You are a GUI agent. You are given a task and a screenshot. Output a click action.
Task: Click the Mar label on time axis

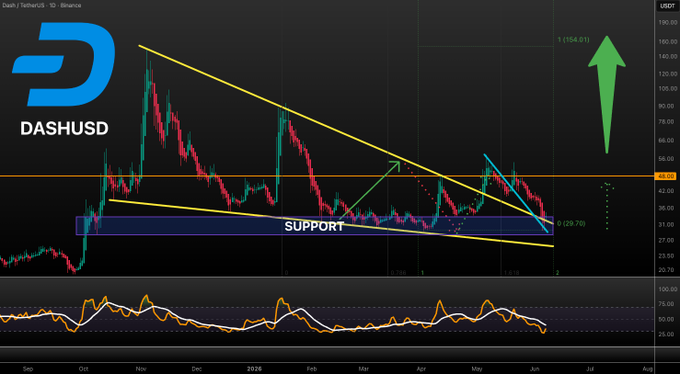coord(364,369)
